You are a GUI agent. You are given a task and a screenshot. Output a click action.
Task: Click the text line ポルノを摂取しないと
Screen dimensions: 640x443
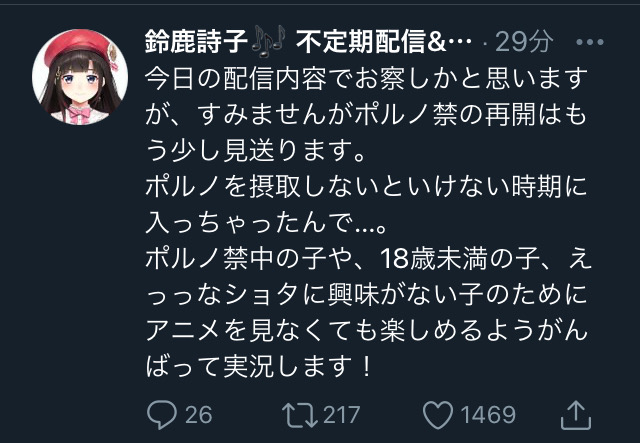pos(366,187)
